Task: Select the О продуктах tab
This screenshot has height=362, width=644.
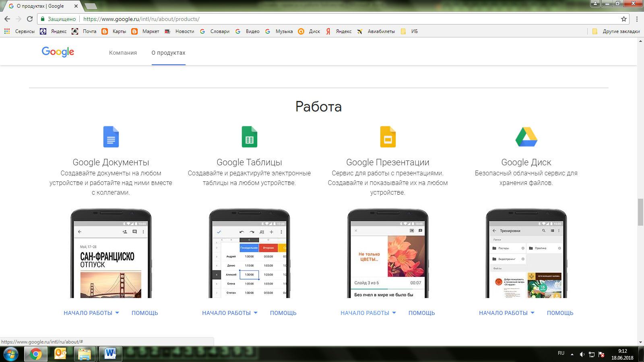Action: pyautogui.click(x=168, y=53)
